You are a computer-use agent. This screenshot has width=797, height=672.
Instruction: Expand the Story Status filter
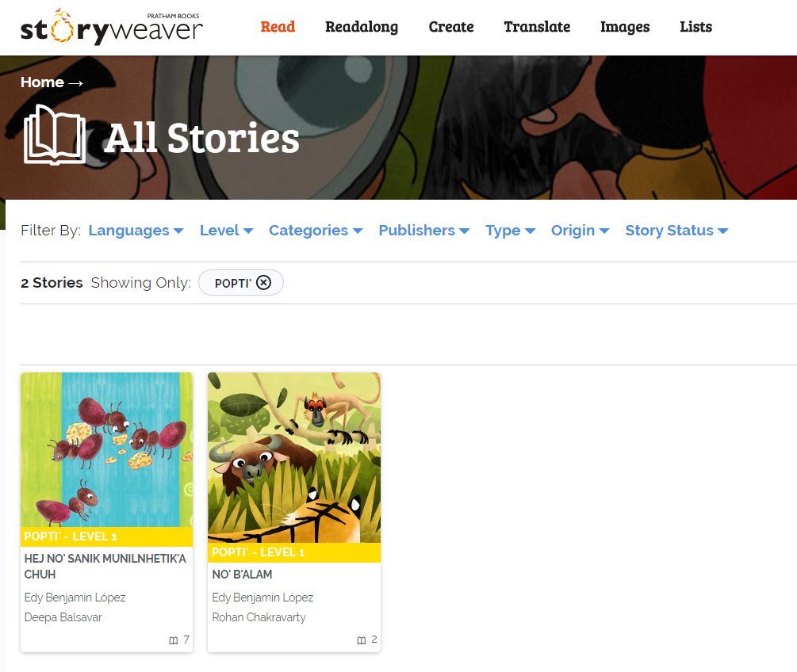[x=676, y=231]
